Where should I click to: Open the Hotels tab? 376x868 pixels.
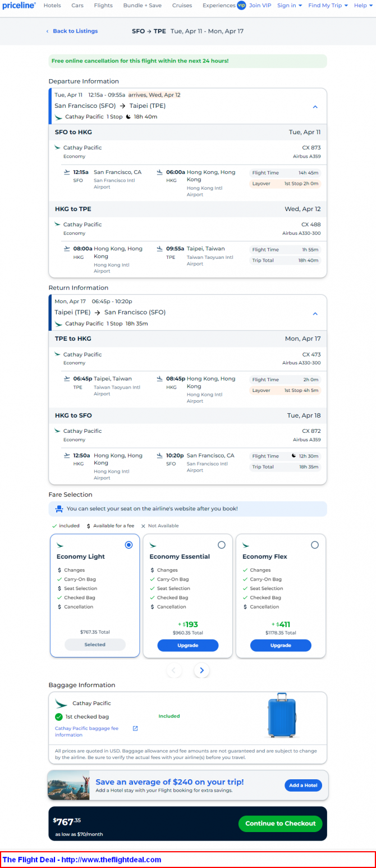click(x=52, y=5)
